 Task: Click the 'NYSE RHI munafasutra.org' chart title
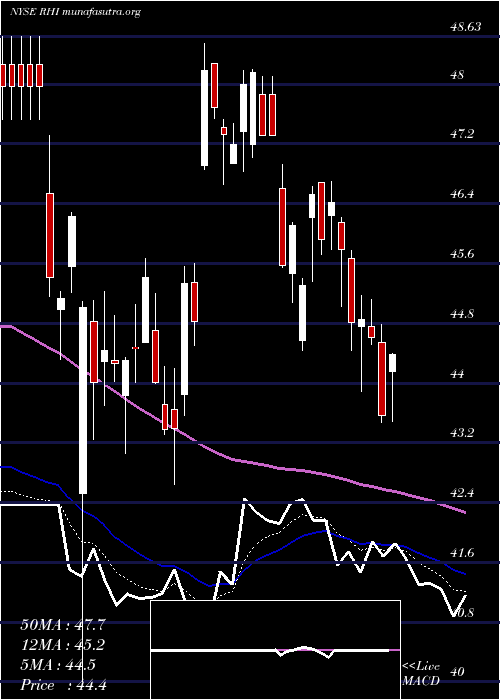tap(75, 12)
